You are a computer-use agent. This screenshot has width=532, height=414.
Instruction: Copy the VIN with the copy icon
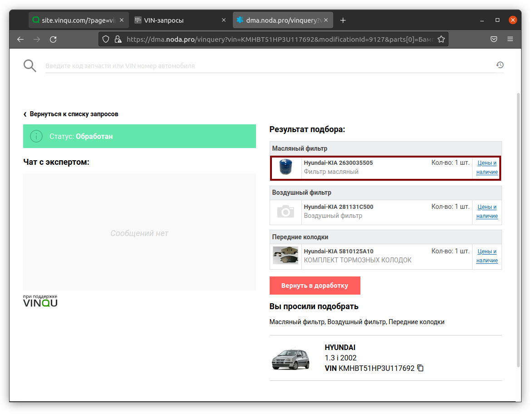pyautogui.click(x=420, y=368)
